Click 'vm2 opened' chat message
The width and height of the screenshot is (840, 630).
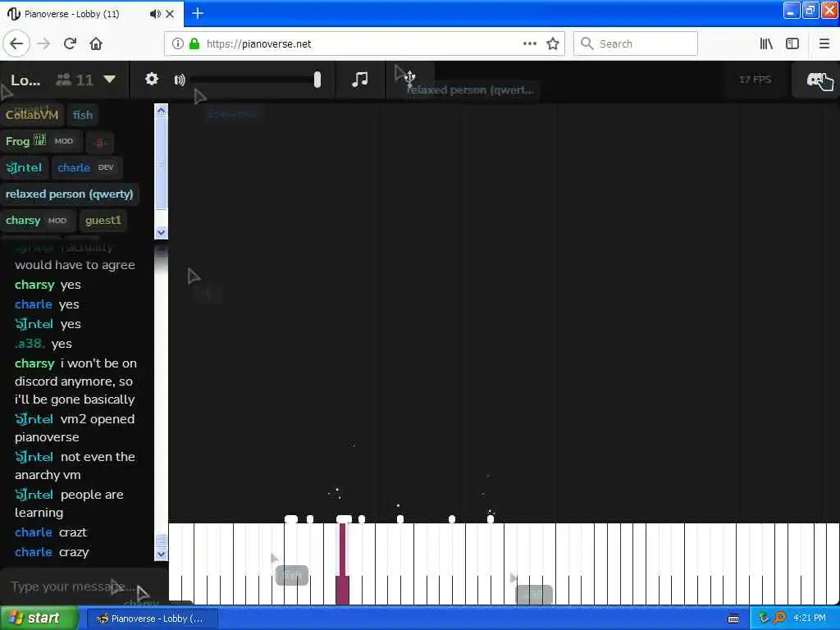pos(75,428)
